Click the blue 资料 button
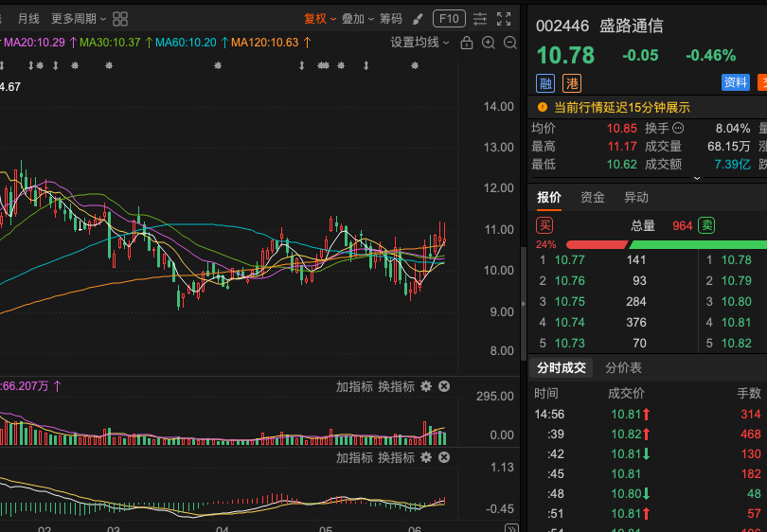 click(736, 82)
